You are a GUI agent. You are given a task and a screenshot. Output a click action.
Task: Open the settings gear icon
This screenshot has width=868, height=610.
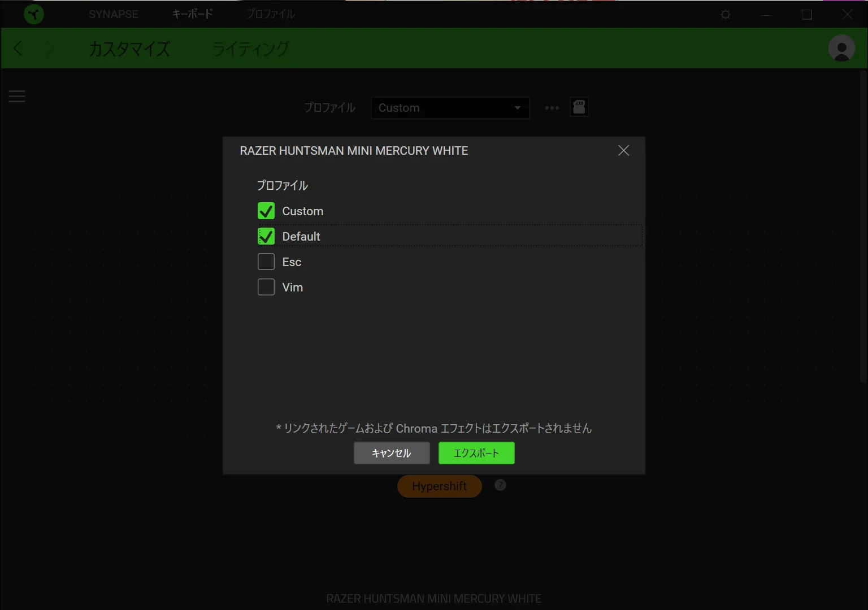coord(726,15)
